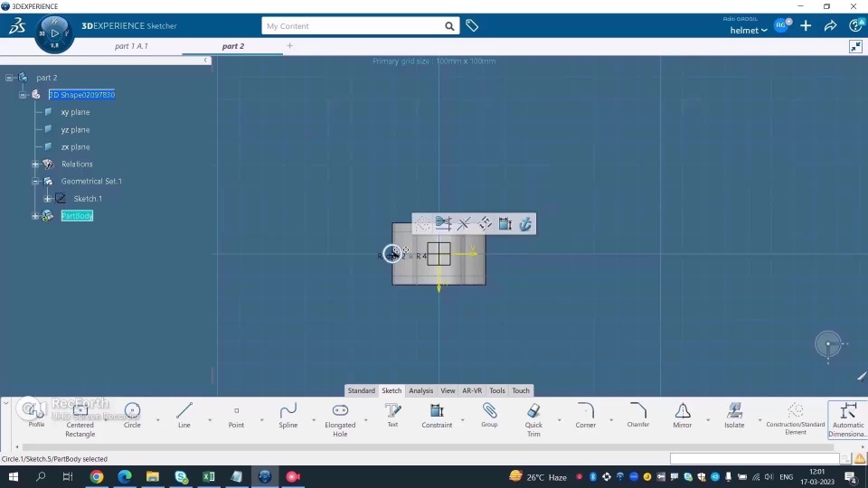Select the Spline tool
The image size is (868, 488).
(288, 416)
